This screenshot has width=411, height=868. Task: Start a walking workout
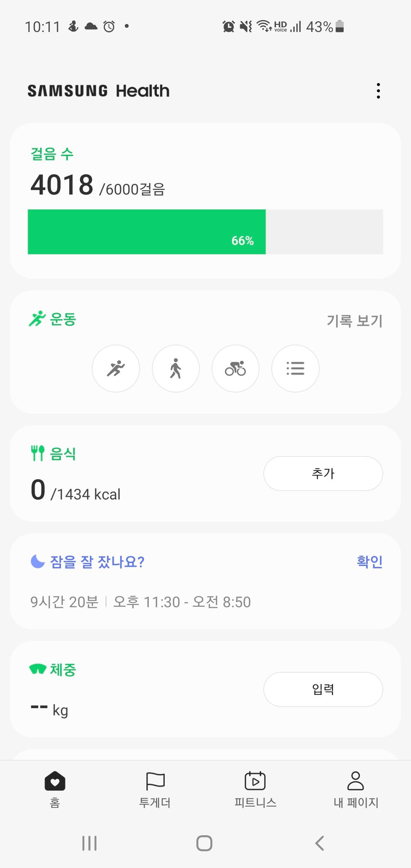(x=175, y=369)
